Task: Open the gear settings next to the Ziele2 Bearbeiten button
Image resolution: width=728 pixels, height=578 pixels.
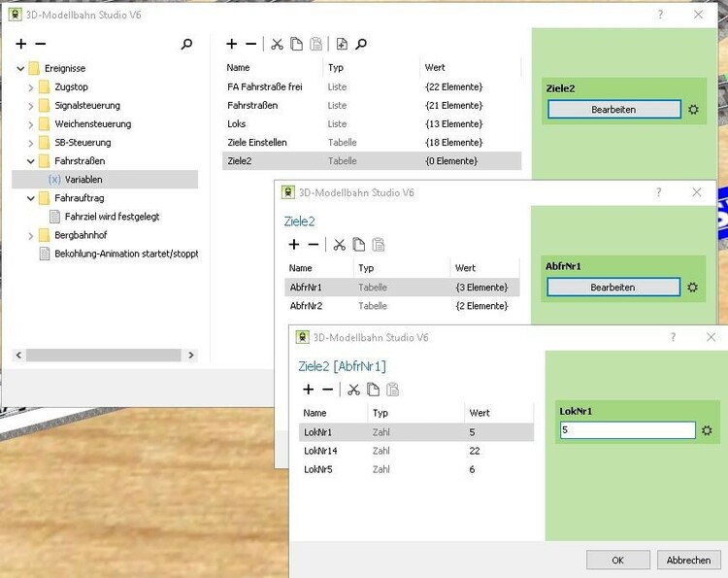Action: tap(693, 110)
